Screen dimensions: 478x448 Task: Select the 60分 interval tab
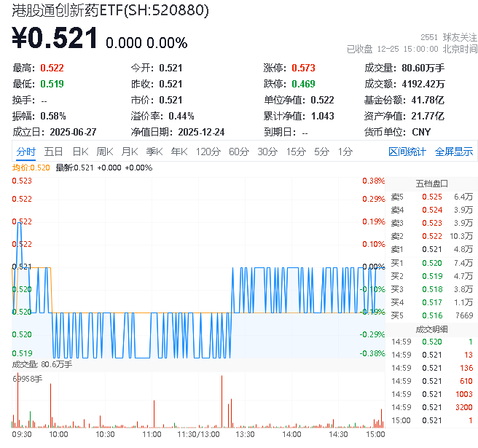pyautogui.click(x=239, y=152)
